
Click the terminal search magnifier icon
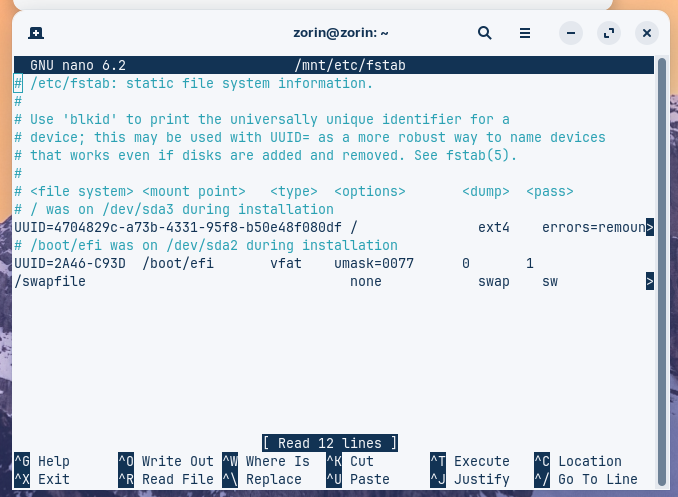point(485,33)
